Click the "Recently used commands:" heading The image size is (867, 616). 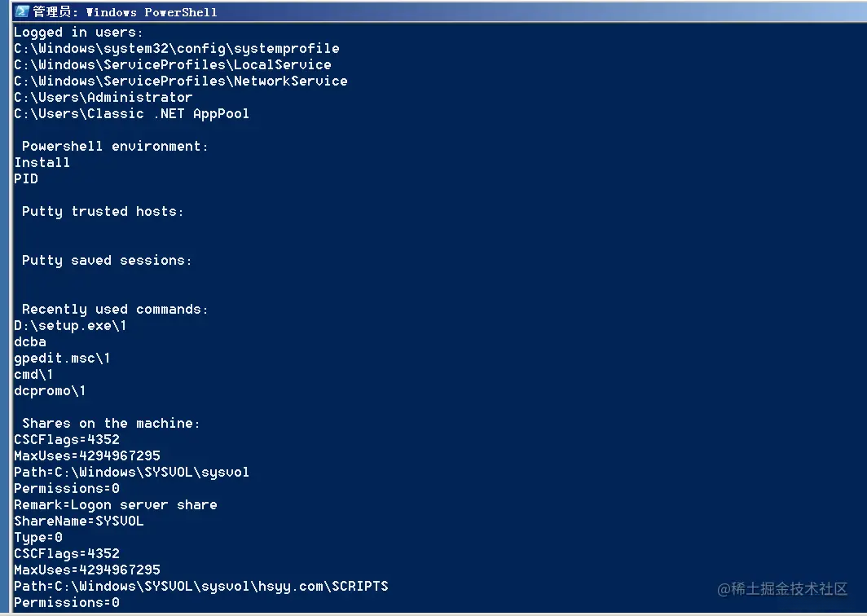pos(115,310)
